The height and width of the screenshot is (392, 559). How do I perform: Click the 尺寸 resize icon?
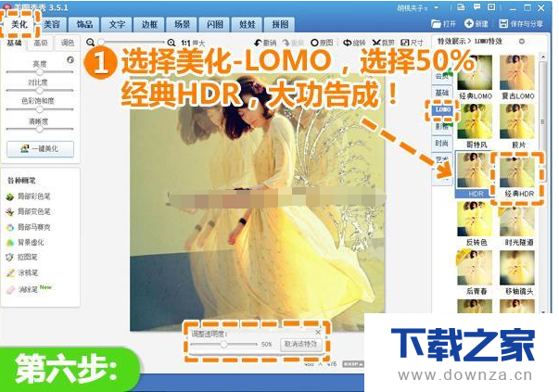tap(404, 43)
